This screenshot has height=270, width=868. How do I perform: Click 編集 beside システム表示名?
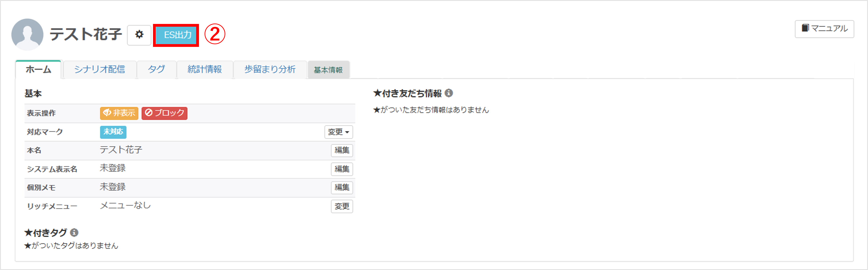click(341, 169)
